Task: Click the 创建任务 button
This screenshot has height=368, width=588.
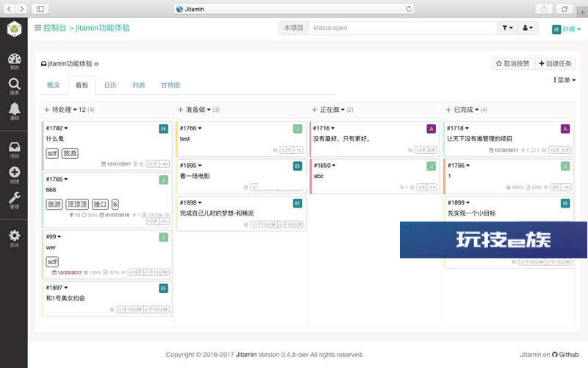Action: (555, 63)
